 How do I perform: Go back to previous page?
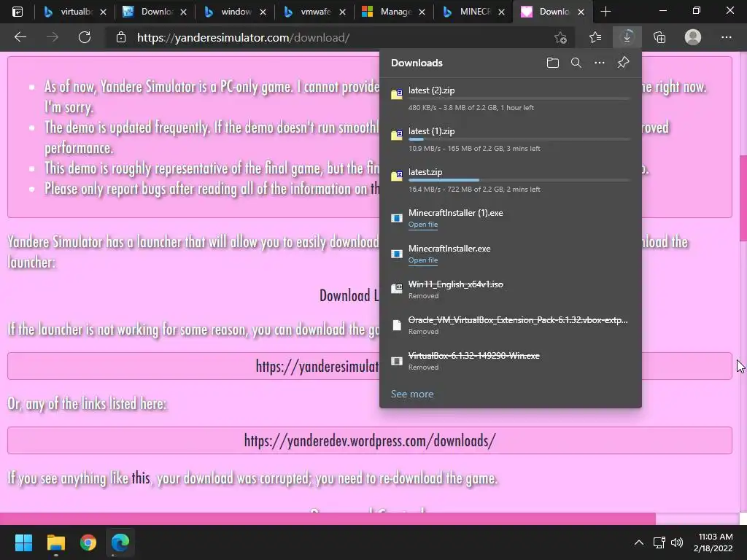click(x=20, y=37)
